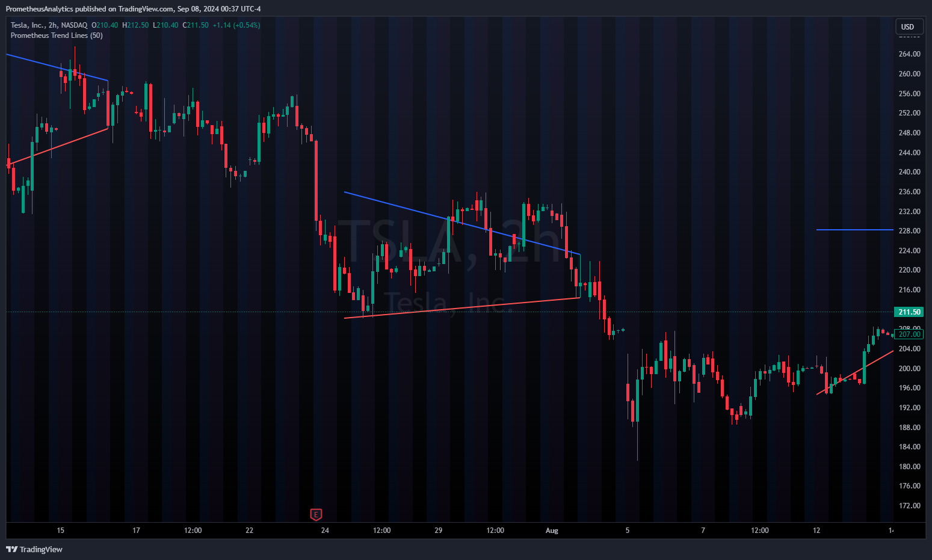Click the date 24 on time axis
Image resolution: width=932 pixels, height=560 pixels.
(x=325, y=531)
